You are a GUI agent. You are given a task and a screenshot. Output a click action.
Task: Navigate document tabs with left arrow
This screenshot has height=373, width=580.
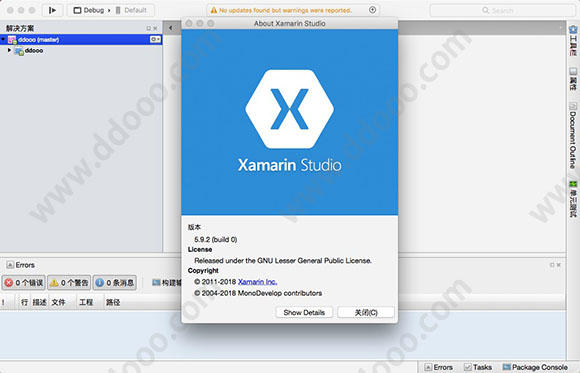point(171,28)
